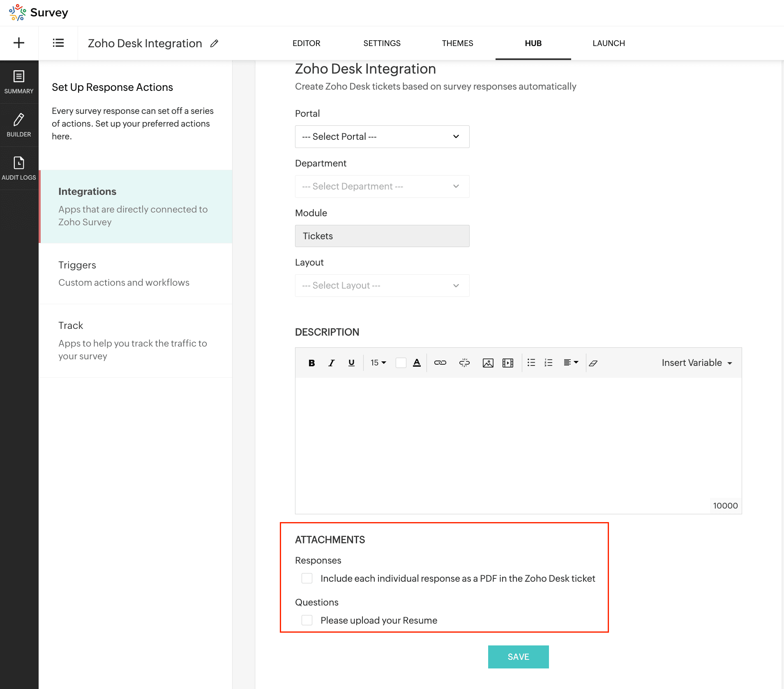Open the Audit Logs sidebar section
The height and width of the screenshot is (689, 784).
pos(19,168)
